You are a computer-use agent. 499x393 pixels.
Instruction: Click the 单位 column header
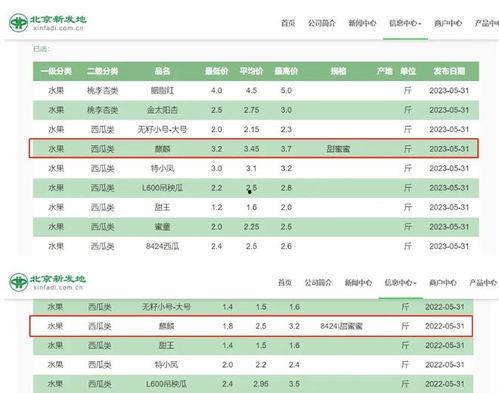coord(408,71)
